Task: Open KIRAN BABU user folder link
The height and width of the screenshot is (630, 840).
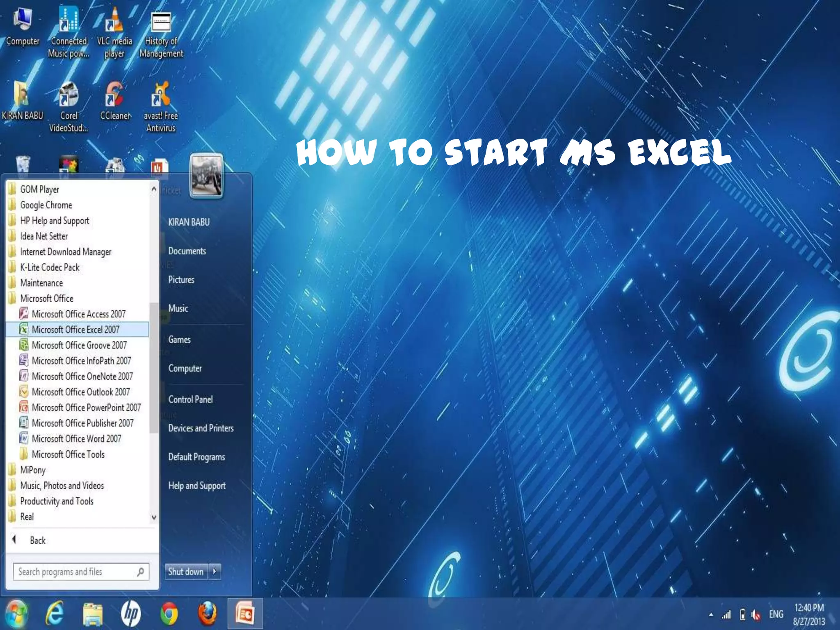Action: [x=189, y=222]
